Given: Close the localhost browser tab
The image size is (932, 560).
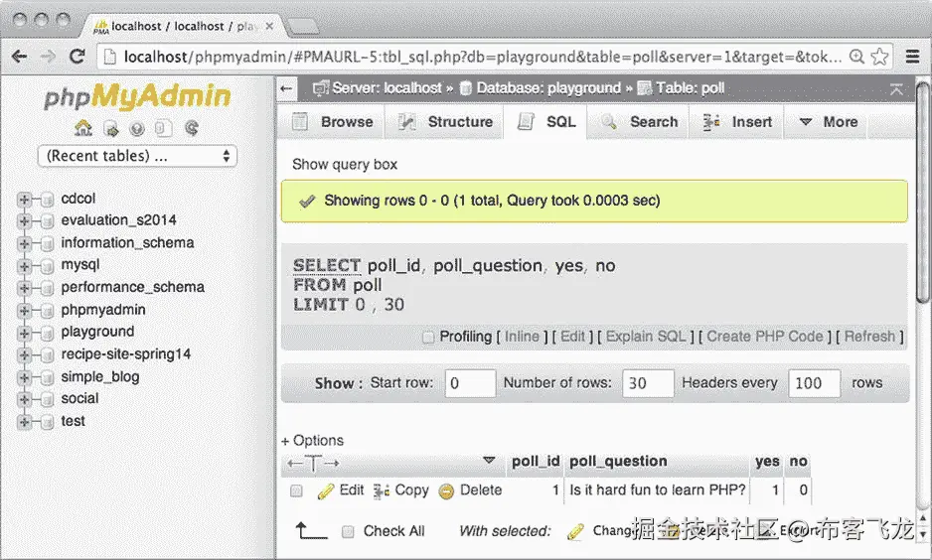Looking at the screenshot, I should click(x=269, y=26).
